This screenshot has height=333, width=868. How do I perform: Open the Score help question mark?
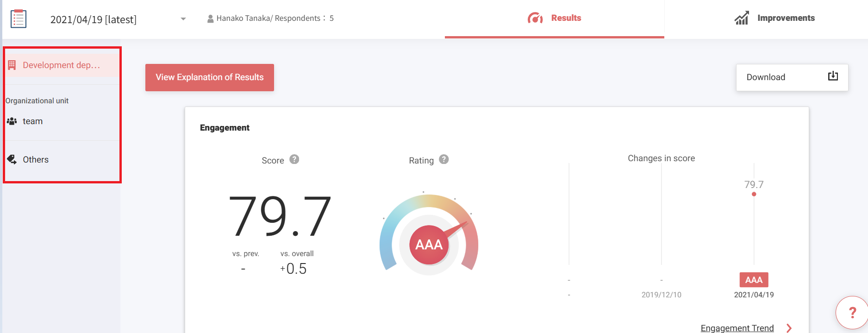coord(294,159)
